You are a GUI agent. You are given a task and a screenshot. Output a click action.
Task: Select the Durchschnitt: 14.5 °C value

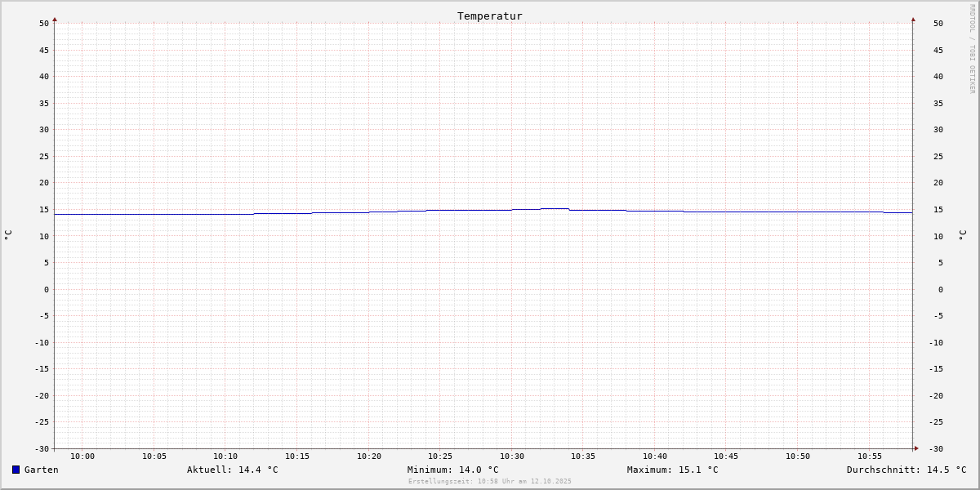click(906, 470)
